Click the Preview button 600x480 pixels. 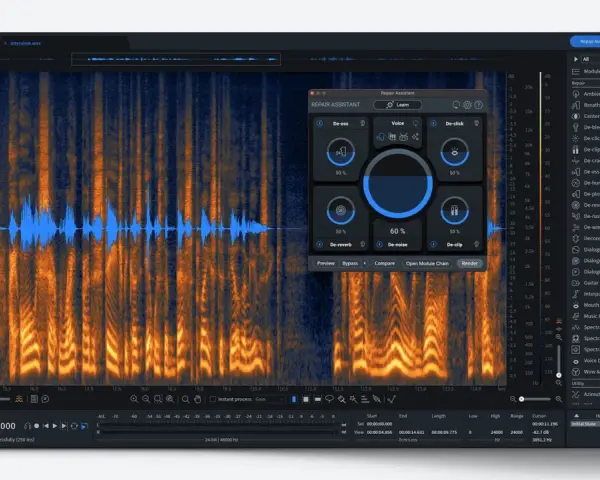[x=326, y=263]
